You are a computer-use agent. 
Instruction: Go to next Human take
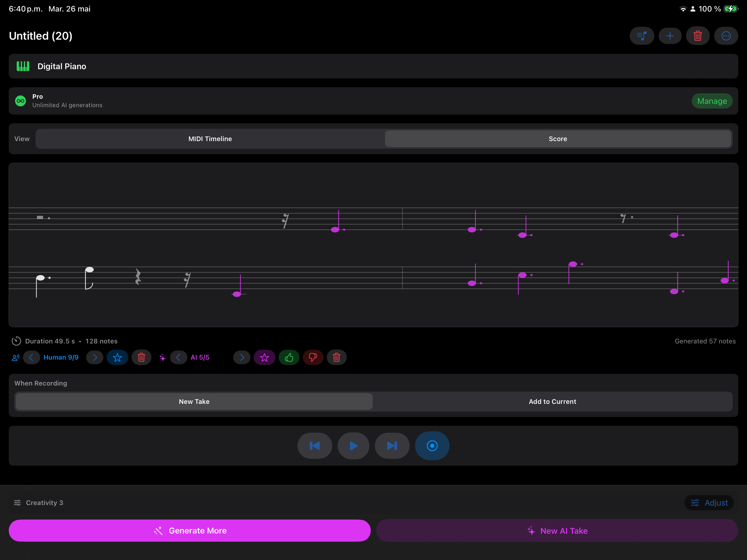pos(95,357)
